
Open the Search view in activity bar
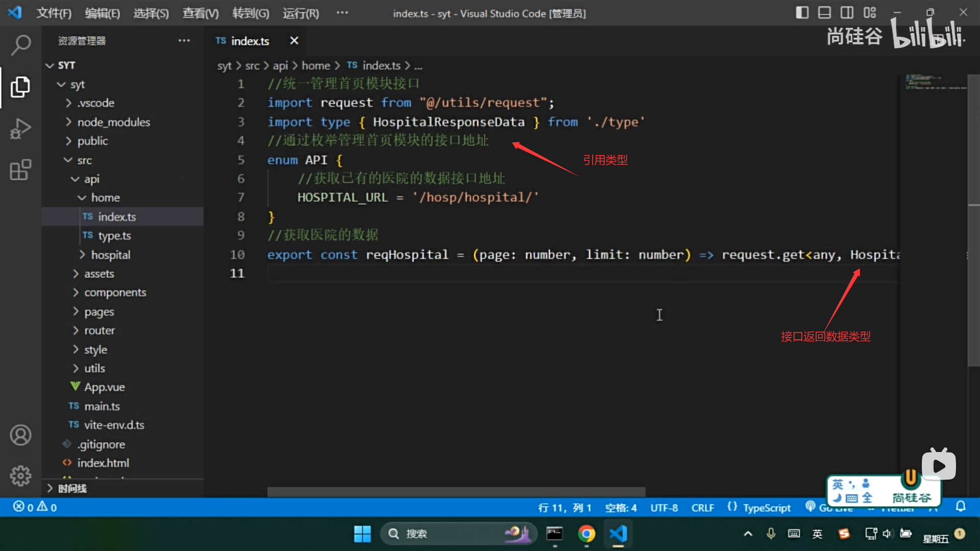point(20,45)
